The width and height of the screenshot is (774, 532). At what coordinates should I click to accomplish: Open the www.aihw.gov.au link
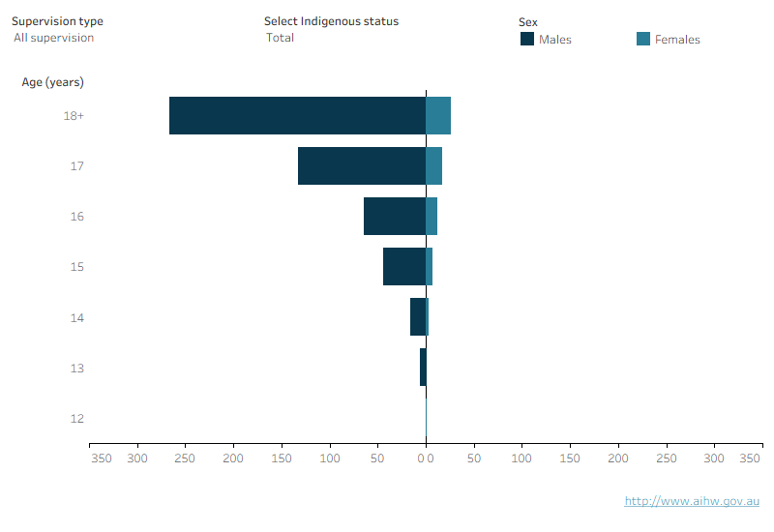click(x=692, y=501)
